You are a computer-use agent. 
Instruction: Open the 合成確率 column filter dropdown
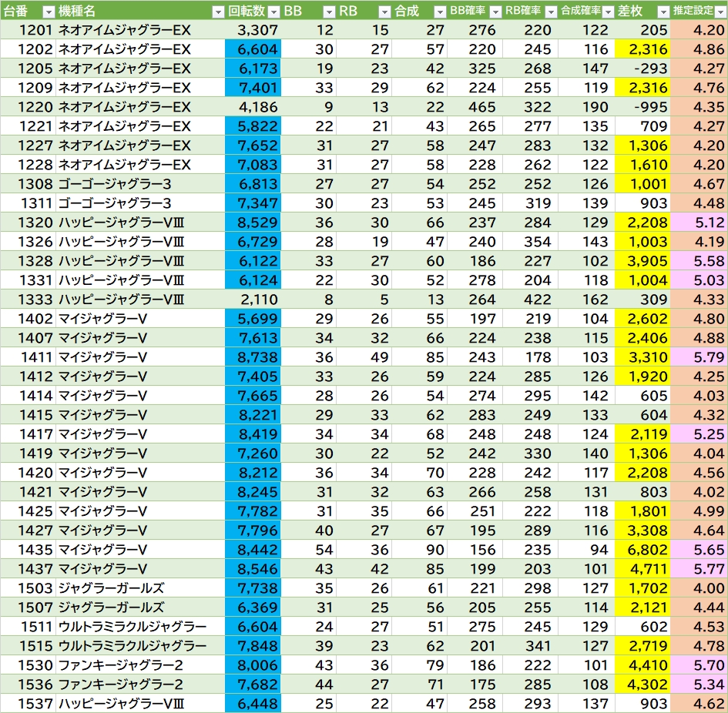tap(607, 12)
